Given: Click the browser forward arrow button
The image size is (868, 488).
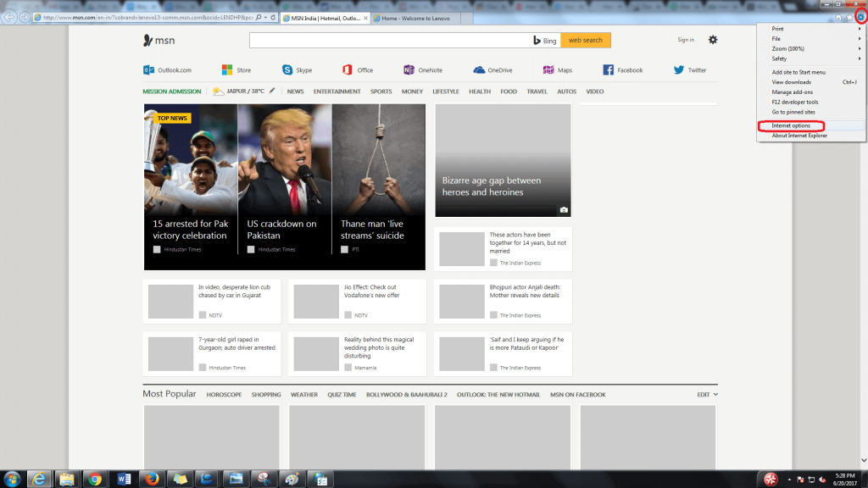Looking at the screenshot, I should [25, 18].
